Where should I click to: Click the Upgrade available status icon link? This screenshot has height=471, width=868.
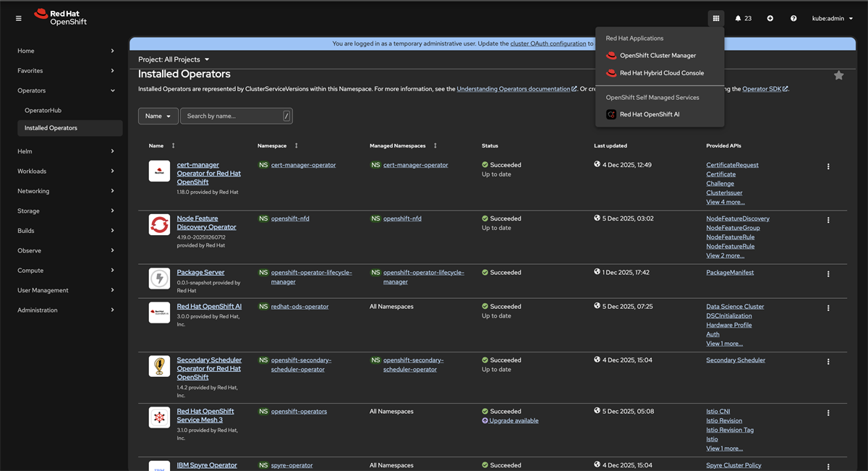click(x=511, y=420)
